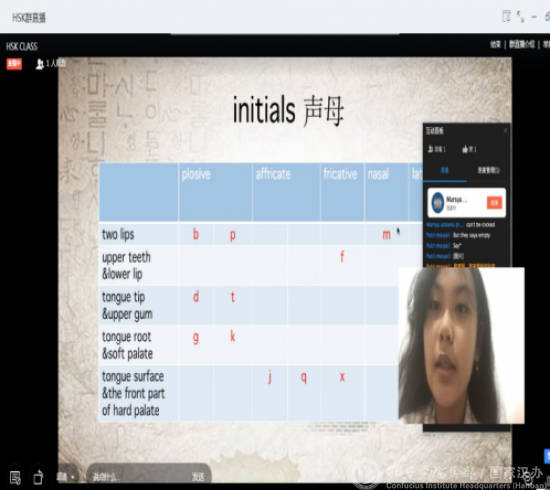The image size is (550, 490).
Task: Click the viewer count icon beside live badge
Action: 39,64
